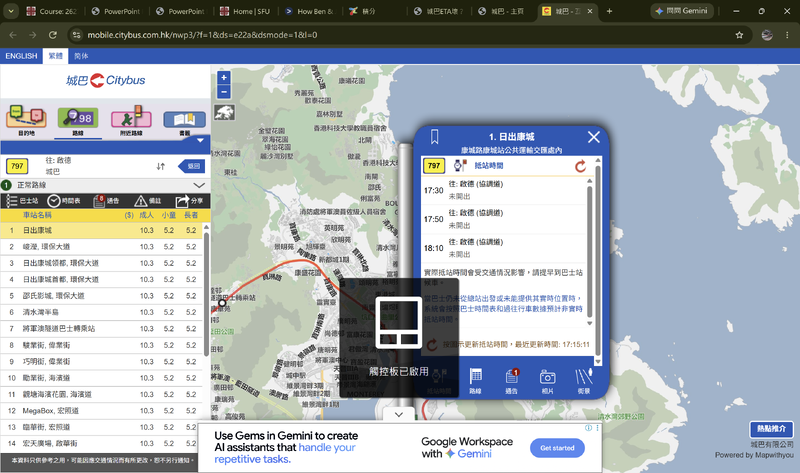The height and width of the screenshot is (473, 800).
Task: Expand the 正常路線 route variant chevron
Action: [x=199, y=185]
